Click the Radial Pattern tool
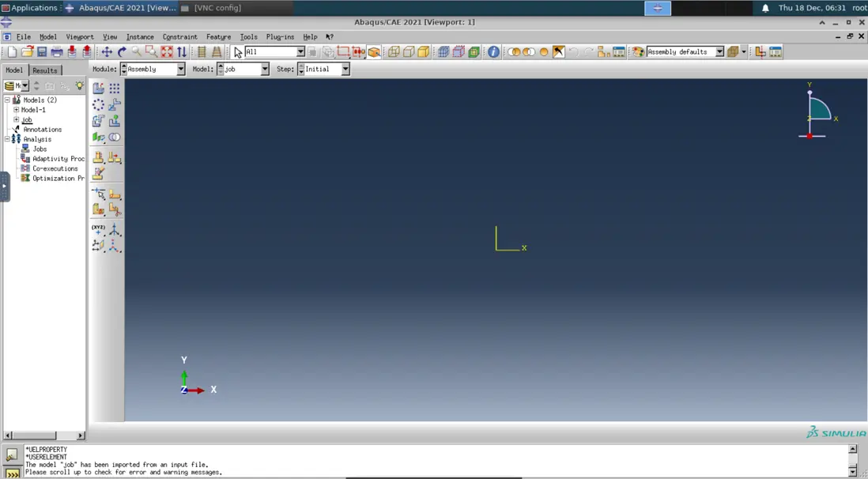Image resolution: width=868 pixels, height=479 pixels. (99, 104)
